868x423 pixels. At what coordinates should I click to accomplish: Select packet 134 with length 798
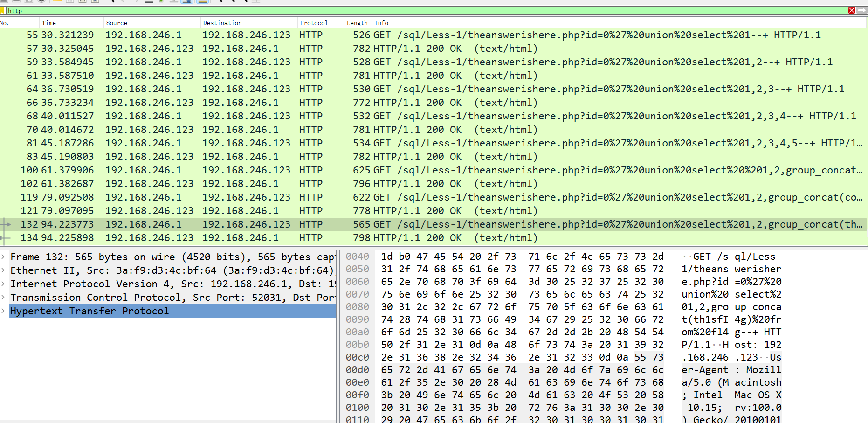click(434, 238)
